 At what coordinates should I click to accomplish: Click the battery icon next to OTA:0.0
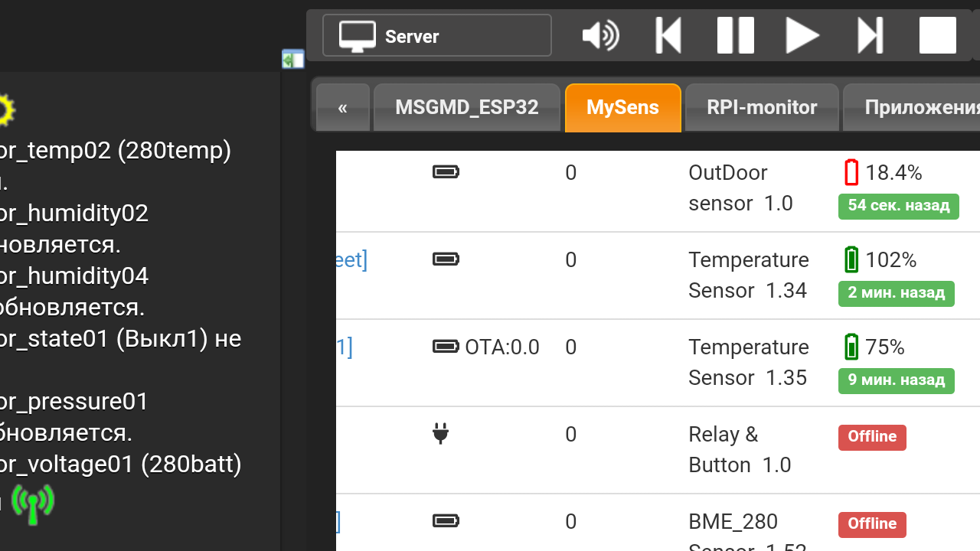tap(446, 347)
